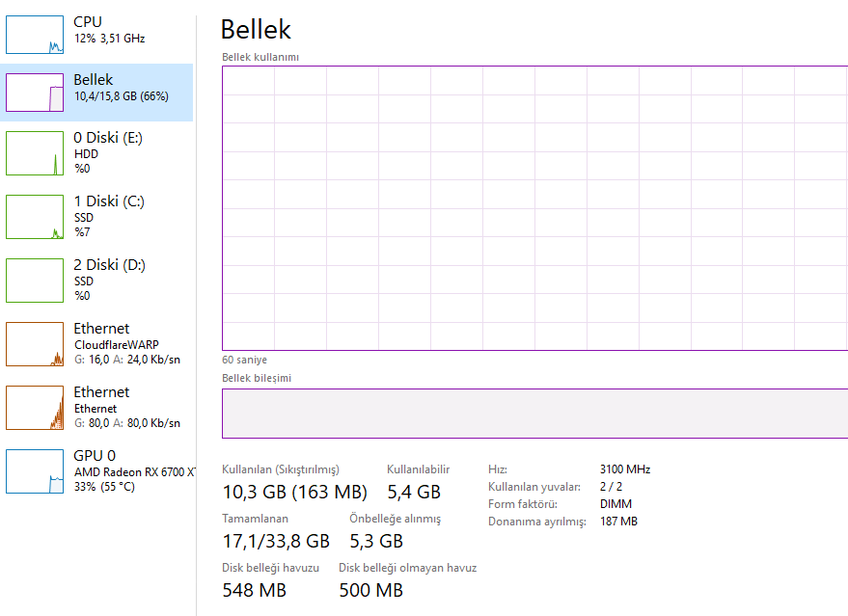Select the 0 Diski (E:) graph thumbnail
Image resolution: width=848 pixels, height=616 pixels.
[x=33, y=153]
